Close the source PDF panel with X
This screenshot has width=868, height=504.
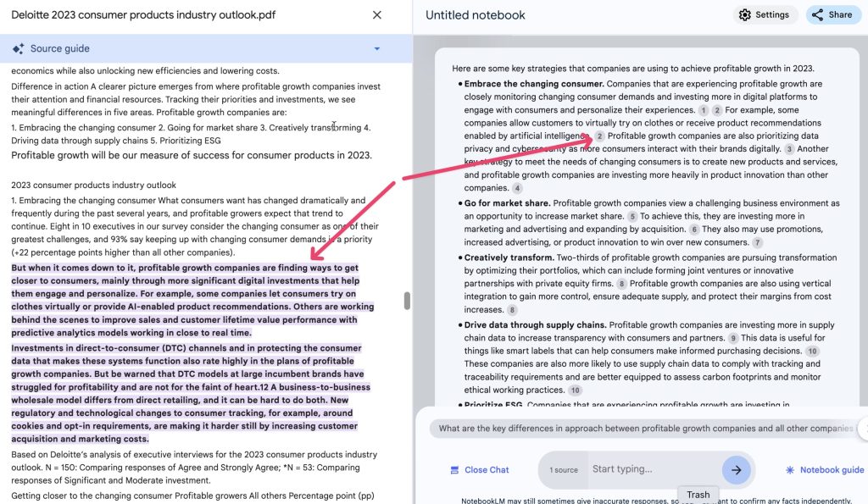pos(377,15)
